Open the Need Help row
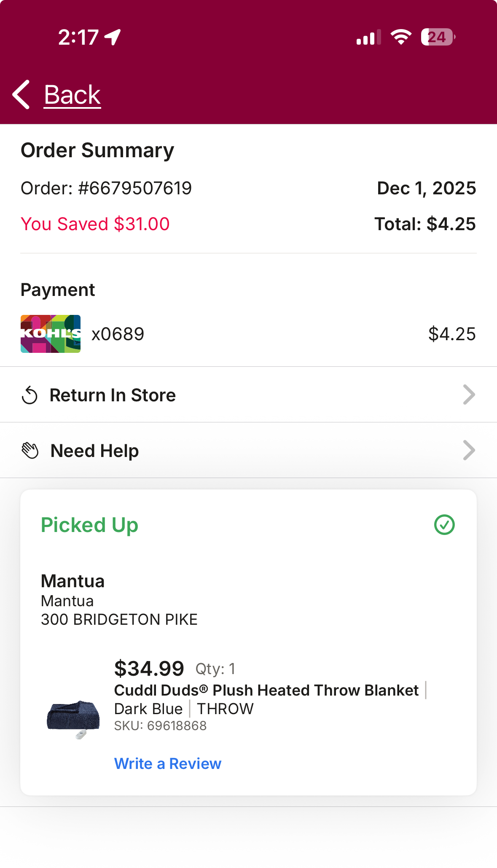 point(248,450)
